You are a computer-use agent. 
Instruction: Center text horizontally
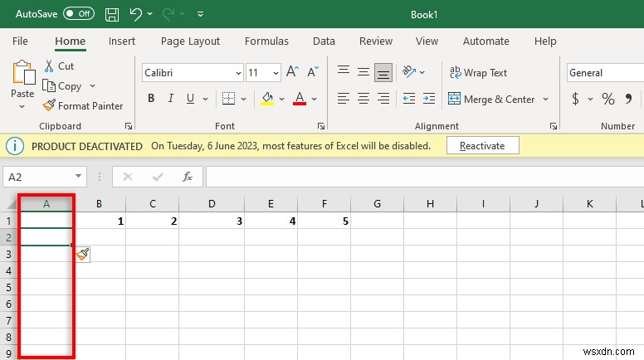[363, 99]
